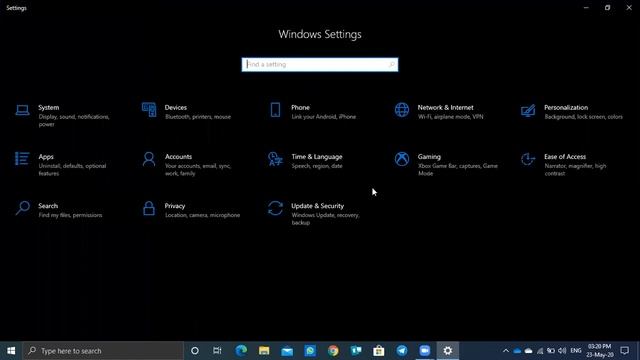Image resolution: width=640 pixels, height=360 pixels.
Task: Click 'Link your Android, iPhone' text
Action: 323,117
